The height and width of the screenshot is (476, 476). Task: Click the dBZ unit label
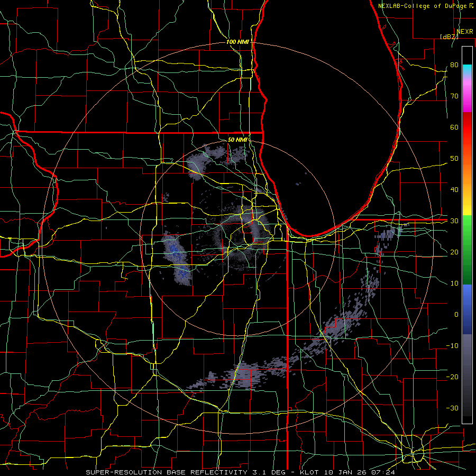(x=449, y=36)
